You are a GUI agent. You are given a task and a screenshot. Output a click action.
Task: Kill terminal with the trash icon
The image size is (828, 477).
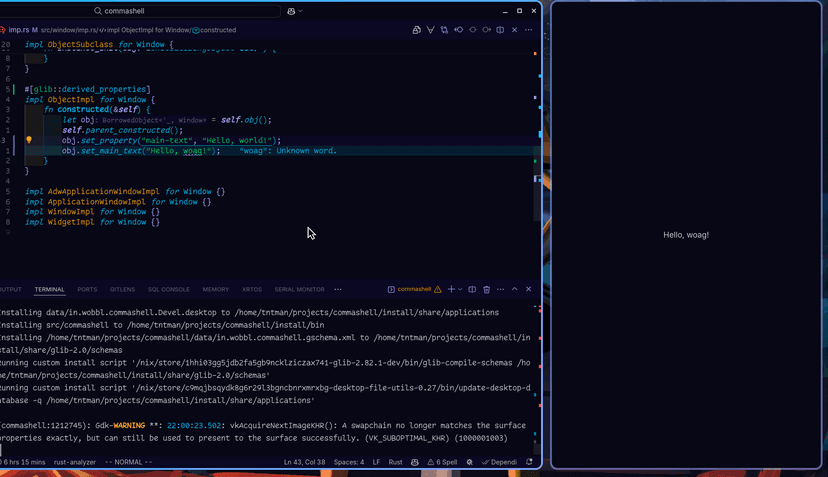click(x=486, y=289)
